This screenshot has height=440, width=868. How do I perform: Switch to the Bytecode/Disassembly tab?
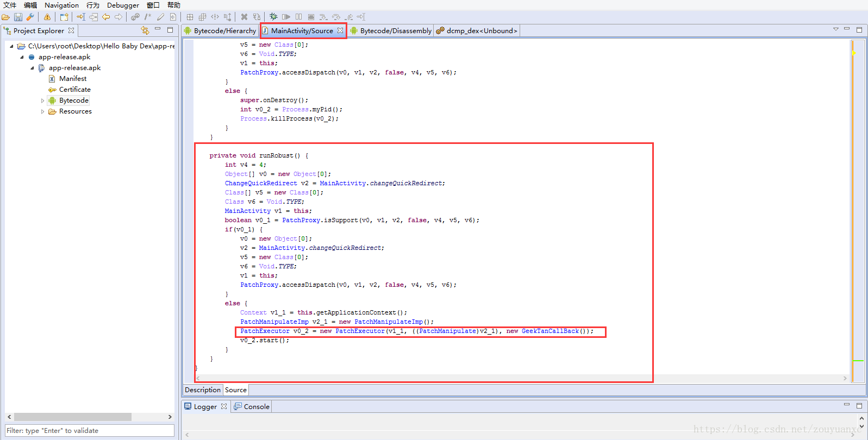[x=391, y=31]
